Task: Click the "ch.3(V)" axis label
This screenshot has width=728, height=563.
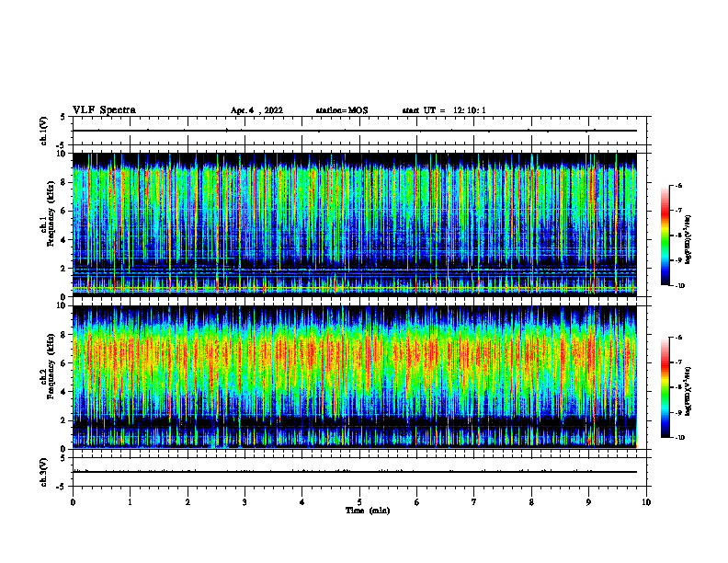Action: (43, 473)
